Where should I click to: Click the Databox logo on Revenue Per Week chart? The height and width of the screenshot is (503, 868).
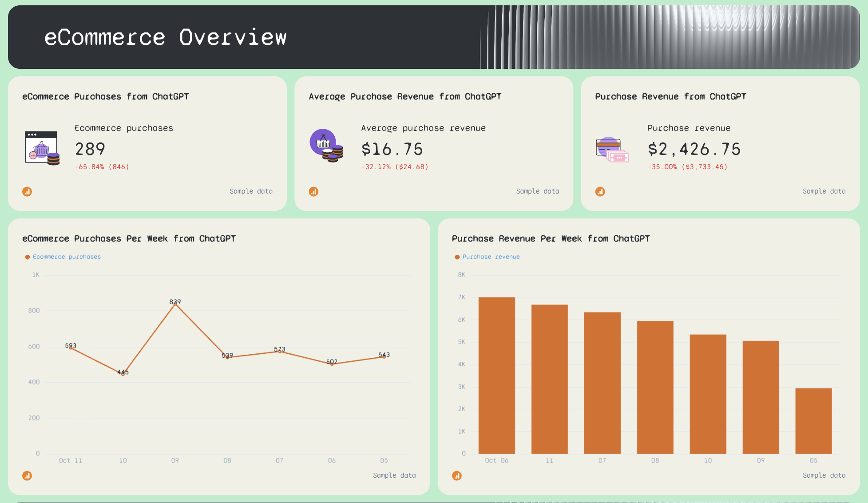(x=457, y=475)
